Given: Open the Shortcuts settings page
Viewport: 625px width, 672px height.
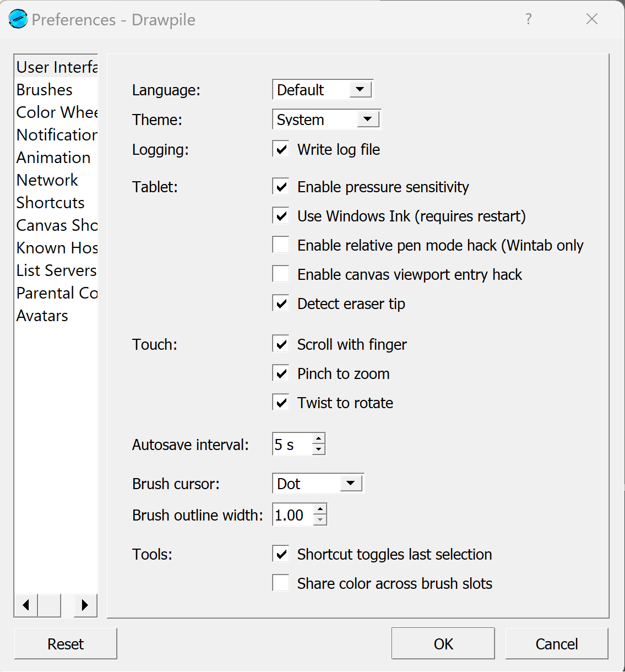Looking at the screenshot, I should point(50,203).
